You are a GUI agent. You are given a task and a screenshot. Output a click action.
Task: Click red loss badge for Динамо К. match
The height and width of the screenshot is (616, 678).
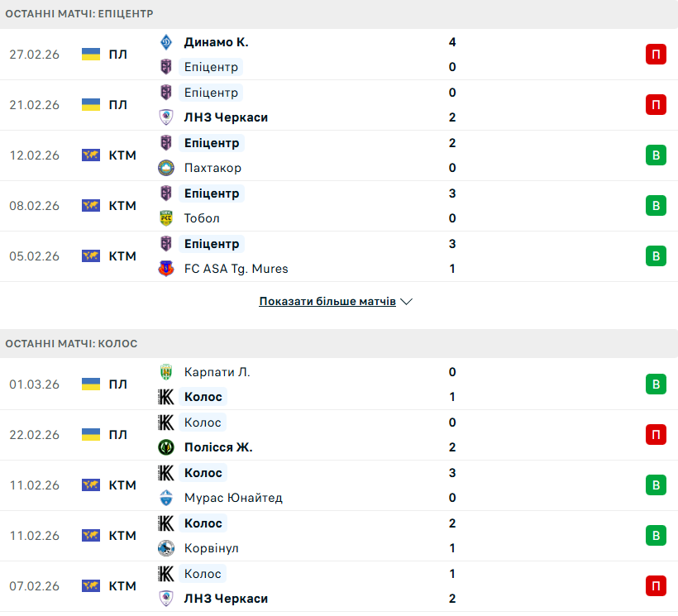click(656, 55)
